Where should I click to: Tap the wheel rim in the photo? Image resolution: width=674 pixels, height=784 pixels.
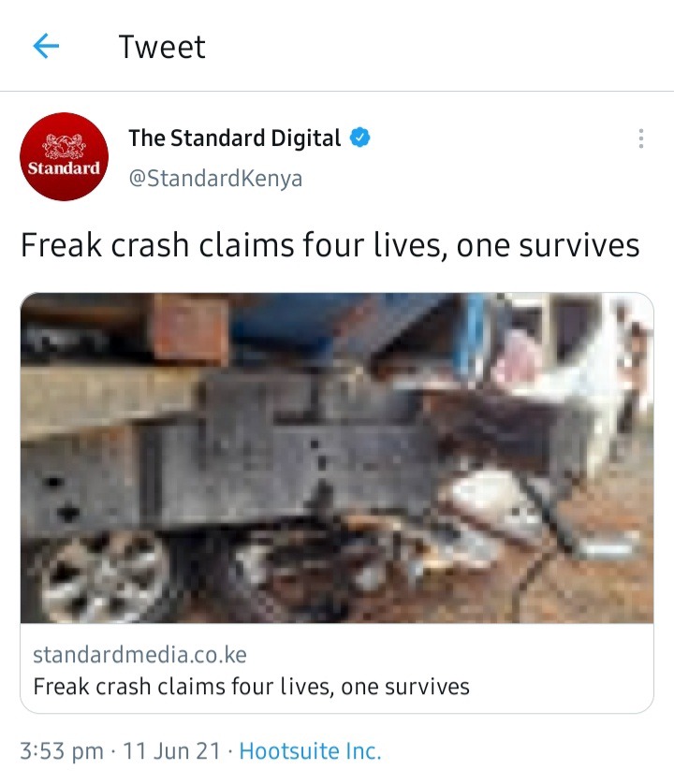104,577
